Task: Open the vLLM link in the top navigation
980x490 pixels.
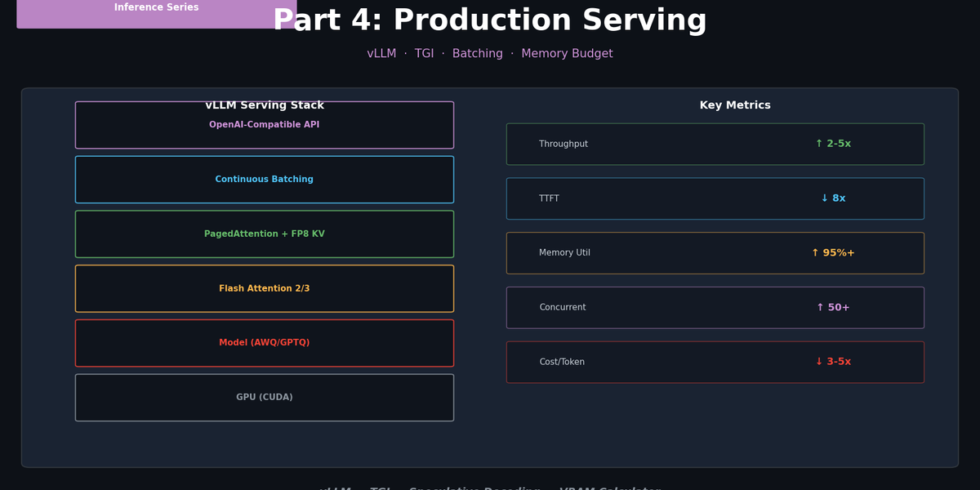Action: pyautogui.click(x=381, y=53)
